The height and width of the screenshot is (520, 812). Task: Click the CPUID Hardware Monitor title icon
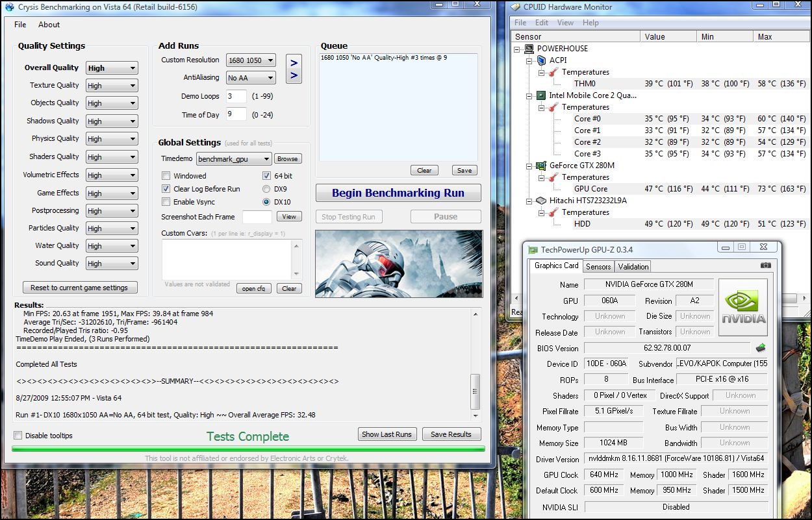click(x=515, y=7)
